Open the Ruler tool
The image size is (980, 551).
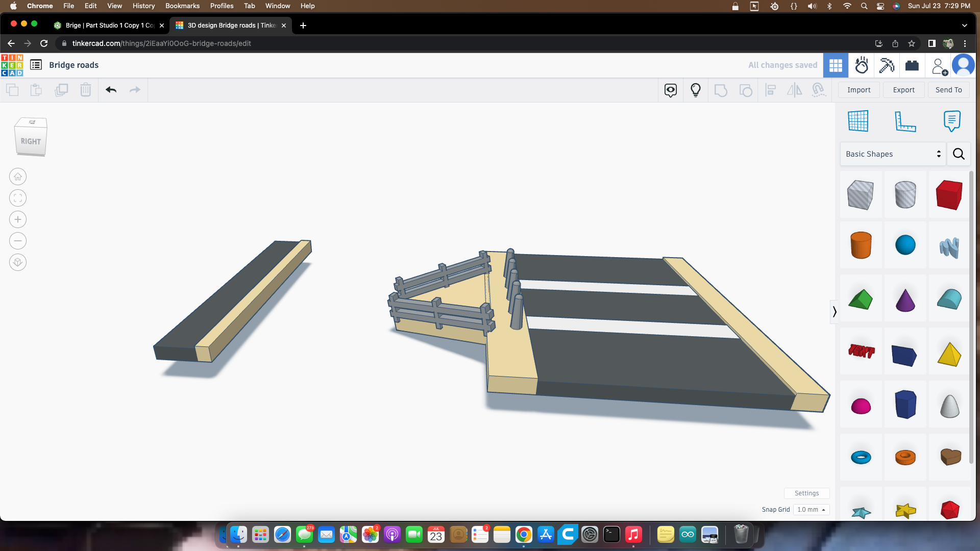905,121
